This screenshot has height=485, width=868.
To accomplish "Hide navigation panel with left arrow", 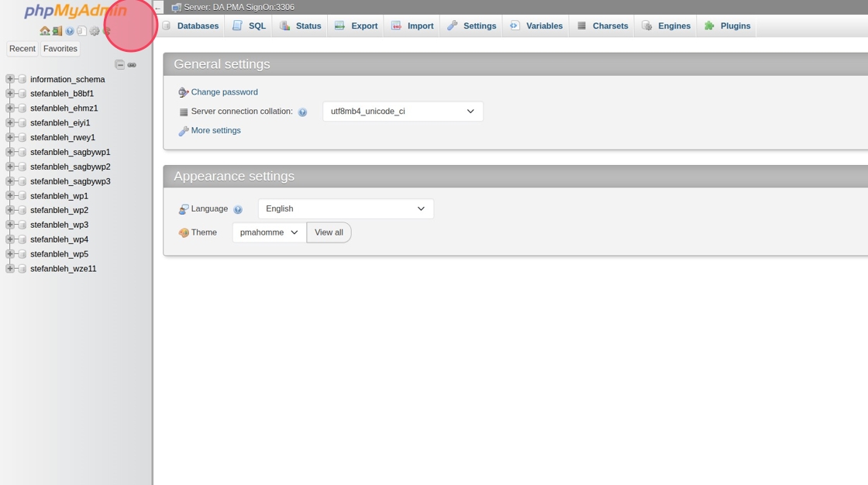I will (158, 8).
